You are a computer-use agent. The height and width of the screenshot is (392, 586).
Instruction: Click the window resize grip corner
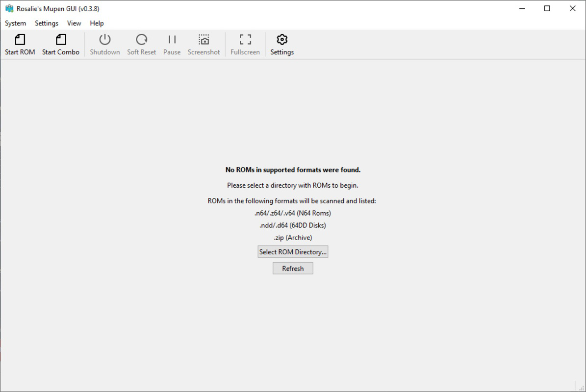pyautogui.click(x=581, y=388)
